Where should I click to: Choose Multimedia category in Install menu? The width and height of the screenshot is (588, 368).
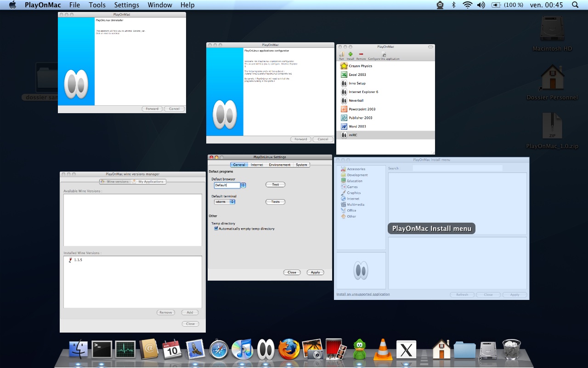(x=352, y=205)
